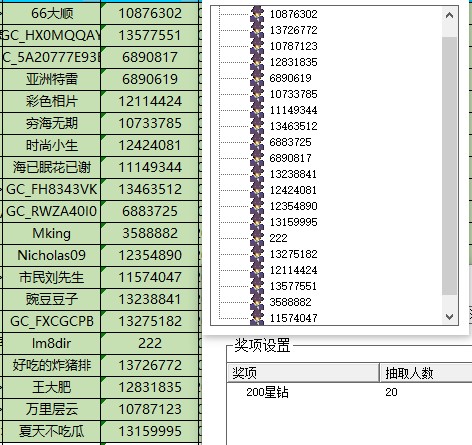Select list entry 13159995 in the tree
Screen dimensions: 472x445
(x=293, y=222)
